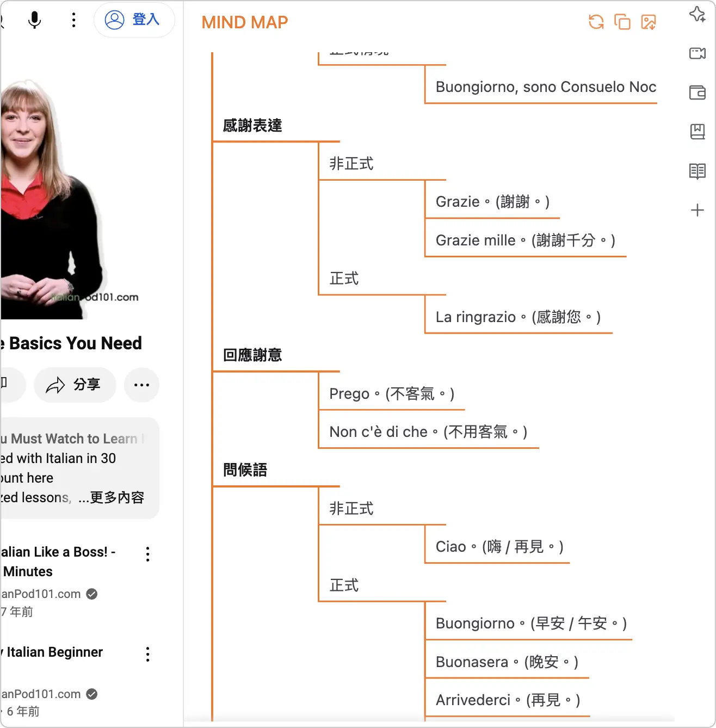716x728 pixels.
Task: Copy the mind map with copy icon
Action: point(622,22)
